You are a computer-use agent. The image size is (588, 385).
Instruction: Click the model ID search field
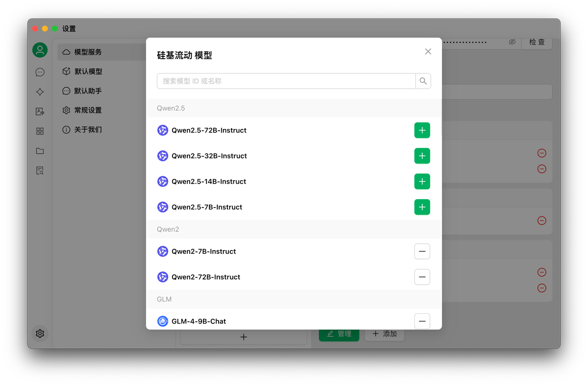pos(286,81)
